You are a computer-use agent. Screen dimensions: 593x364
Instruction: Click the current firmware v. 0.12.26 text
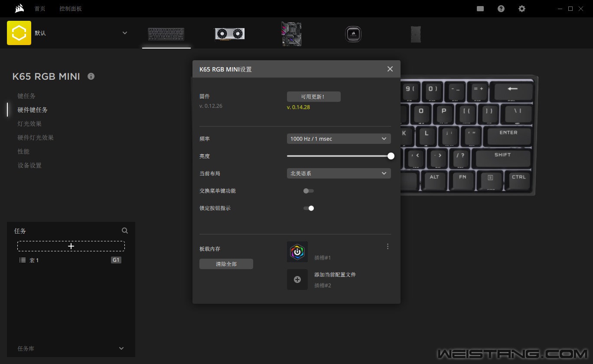pos(211,106)
